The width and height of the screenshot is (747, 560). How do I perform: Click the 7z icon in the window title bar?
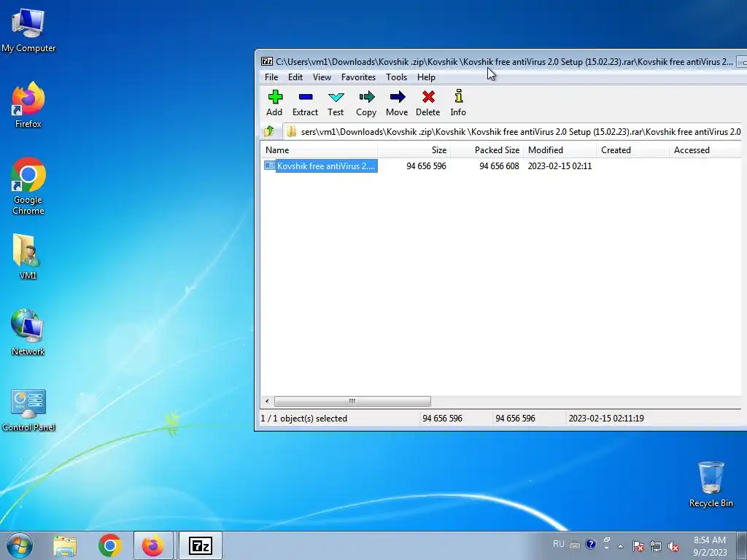267,61
